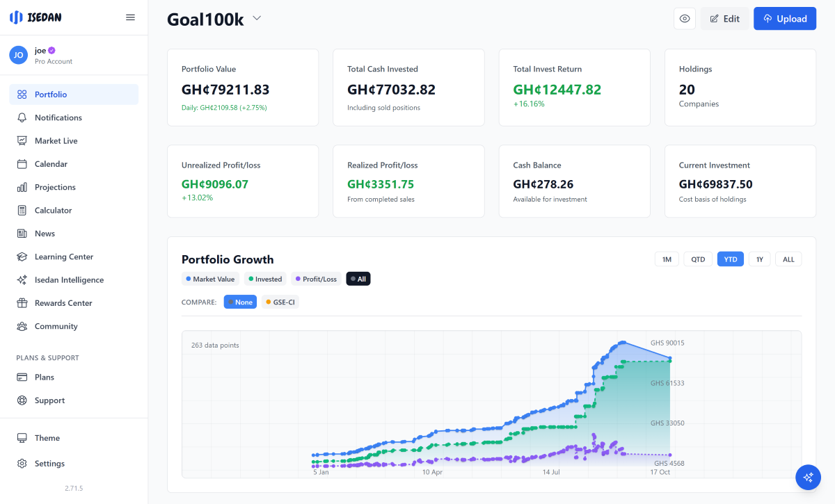Click the Plans card icon
Viewport: 835px width, 504px height.
click(x=22, y=377)
